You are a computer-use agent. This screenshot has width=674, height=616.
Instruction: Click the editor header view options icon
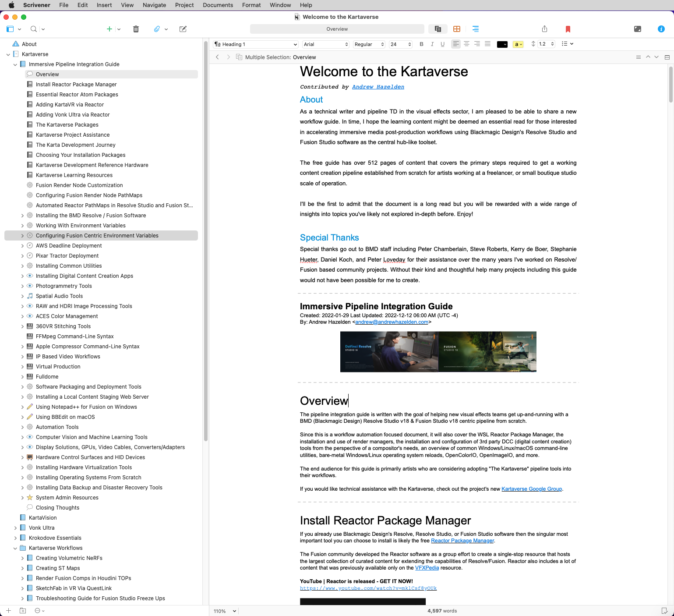point(639,57)
